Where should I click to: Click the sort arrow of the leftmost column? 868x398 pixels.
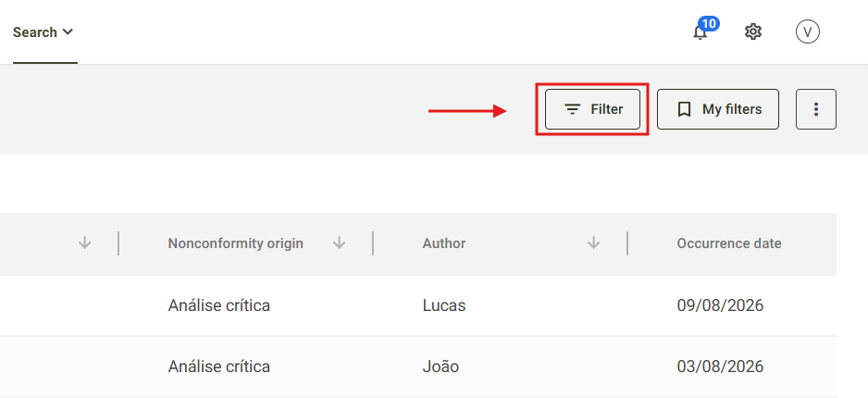85,243
